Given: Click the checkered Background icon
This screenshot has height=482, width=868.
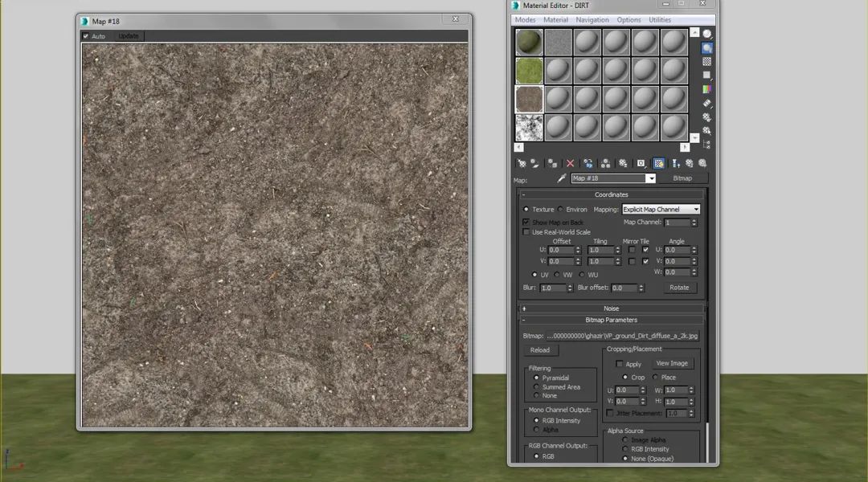Looking at the screenshot, I should click(706, 62).
